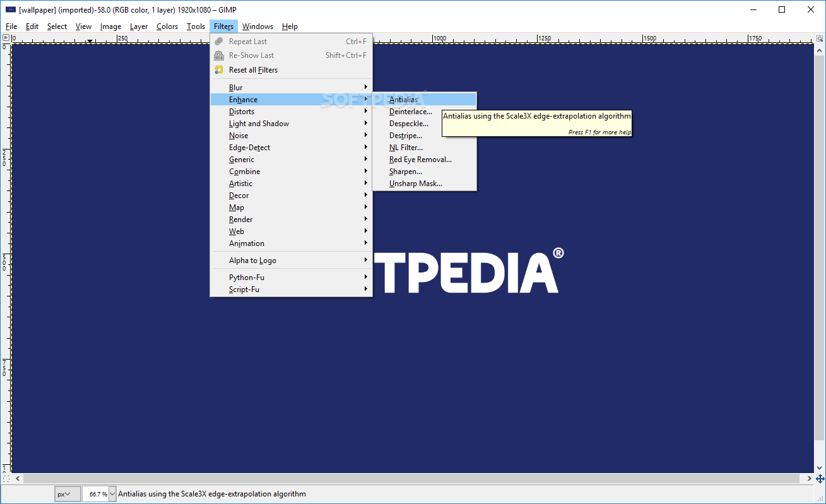
Task: Expand the Python-Fu submenu
Action: click(291, 278)
